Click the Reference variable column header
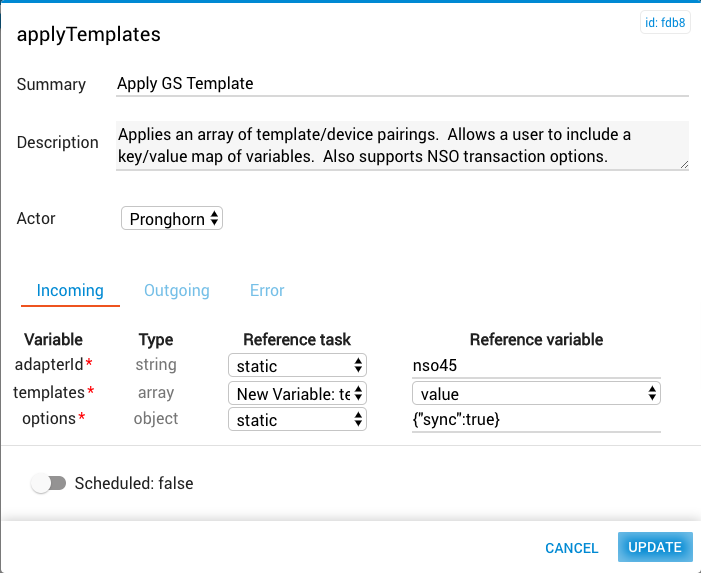The image size is (701, 573). (536, 340)
